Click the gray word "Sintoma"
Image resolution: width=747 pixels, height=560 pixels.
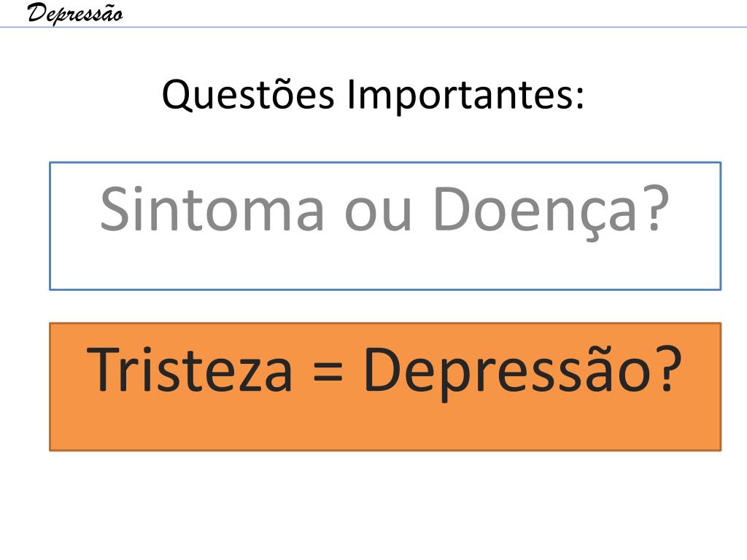click(212, 209)
